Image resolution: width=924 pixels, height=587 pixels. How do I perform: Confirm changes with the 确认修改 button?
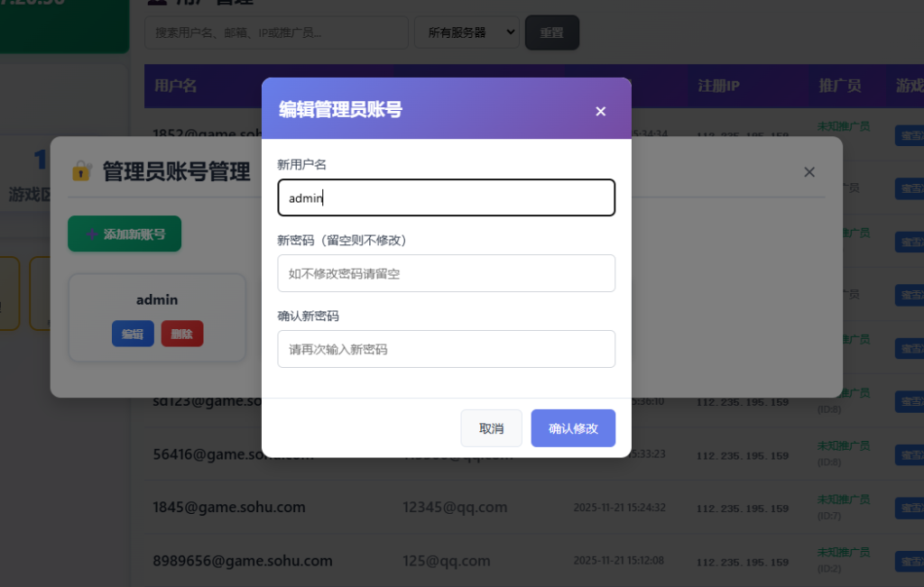[573, 428]
